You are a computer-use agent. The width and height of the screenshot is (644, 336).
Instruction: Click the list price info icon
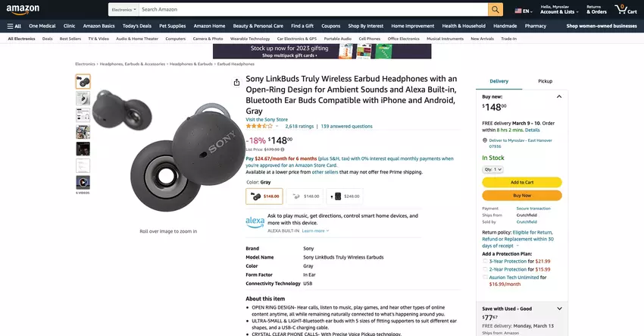point(283,149)
